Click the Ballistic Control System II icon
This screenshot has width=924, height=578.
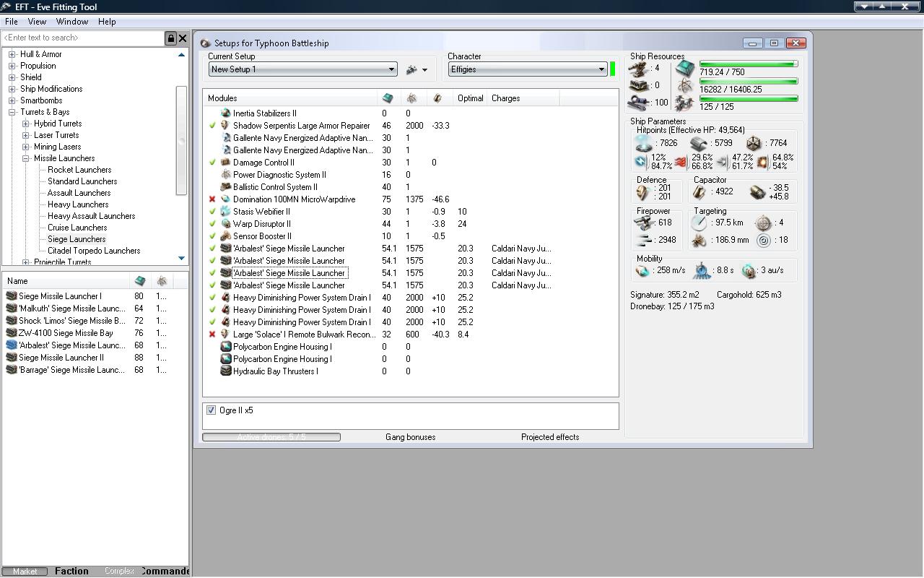pos(225,187)
